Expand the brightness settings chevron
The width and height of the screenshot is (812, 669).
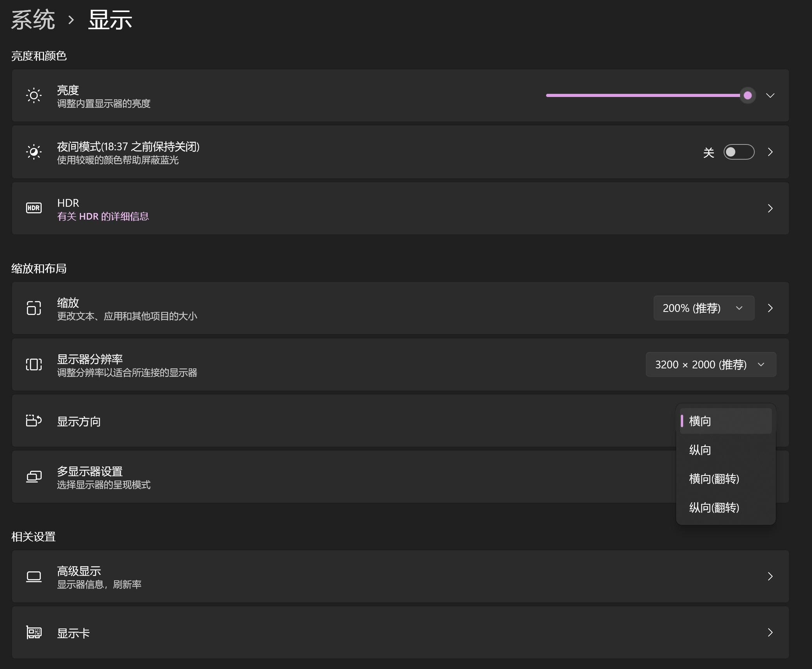(x=770, y=95)
